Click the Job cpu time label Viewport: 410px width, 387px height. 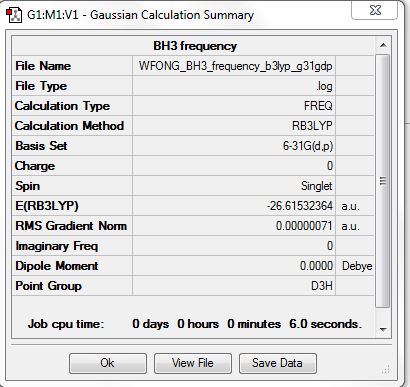coord(66,324)
